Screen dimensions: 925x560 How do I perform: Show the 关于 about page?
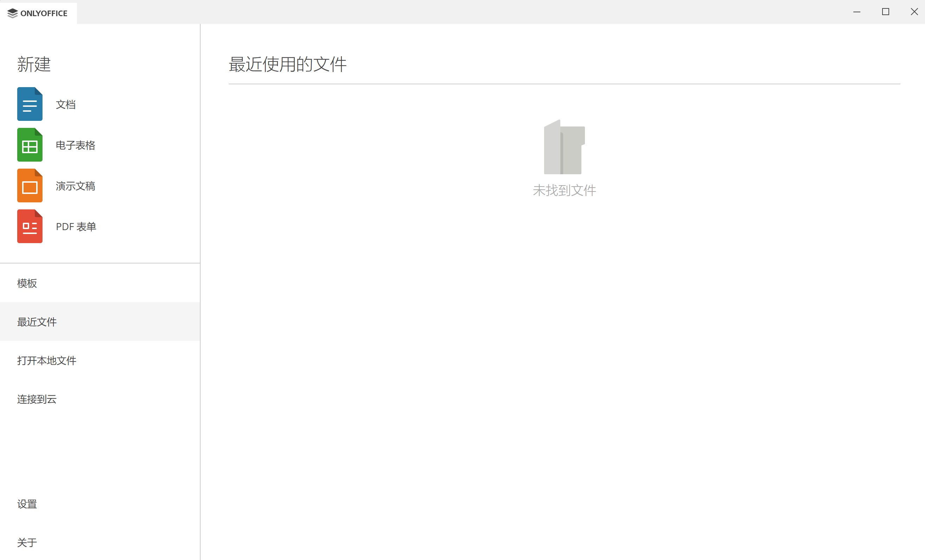pos(27,543)
